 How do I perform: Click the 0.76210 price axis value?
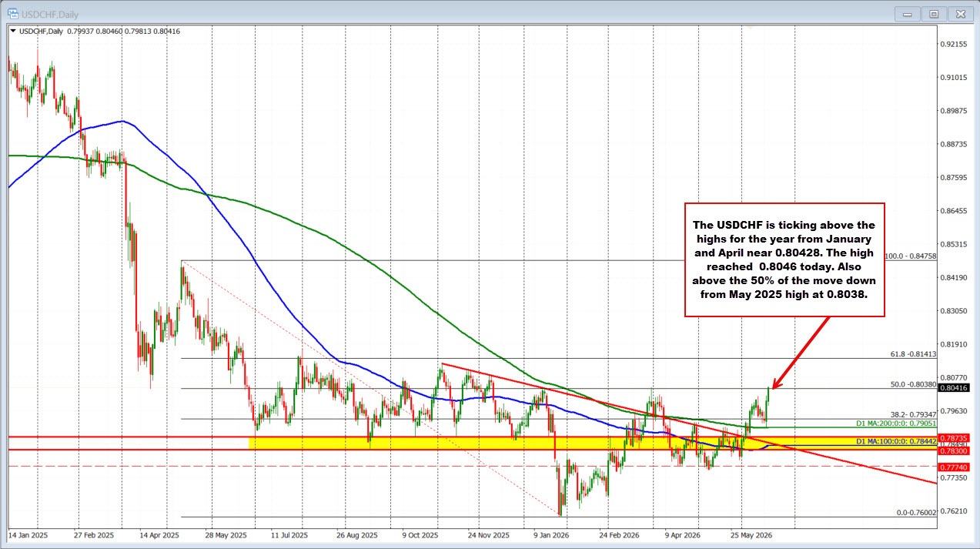[954, 511]
